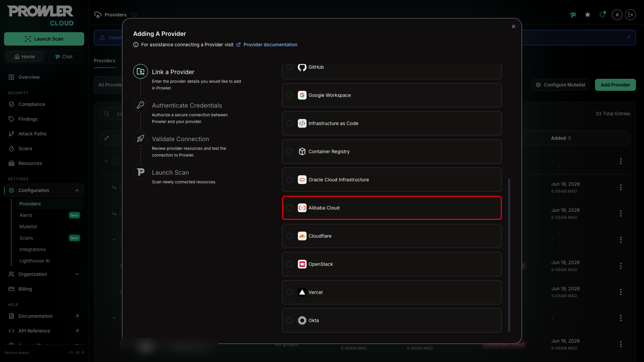The image size is (644, 362).
Task: Open Findings via its tag icon
Action: [11, 119]
